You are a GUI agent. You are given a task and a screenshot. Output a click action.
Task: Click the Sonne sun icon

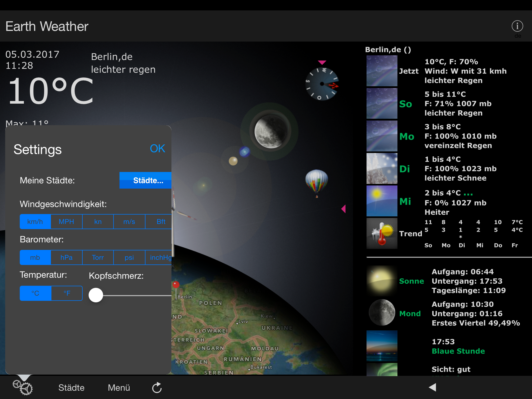tap(382, 281)
